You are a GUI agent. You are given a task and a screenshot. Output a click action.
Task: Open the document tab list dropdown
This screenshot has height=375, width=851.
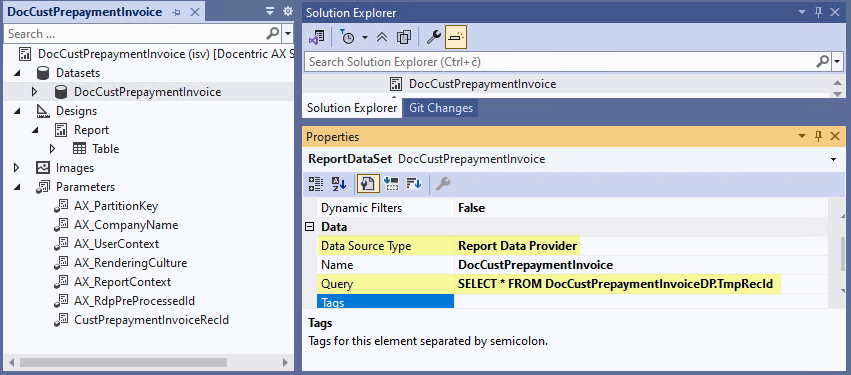click(270, 11)
